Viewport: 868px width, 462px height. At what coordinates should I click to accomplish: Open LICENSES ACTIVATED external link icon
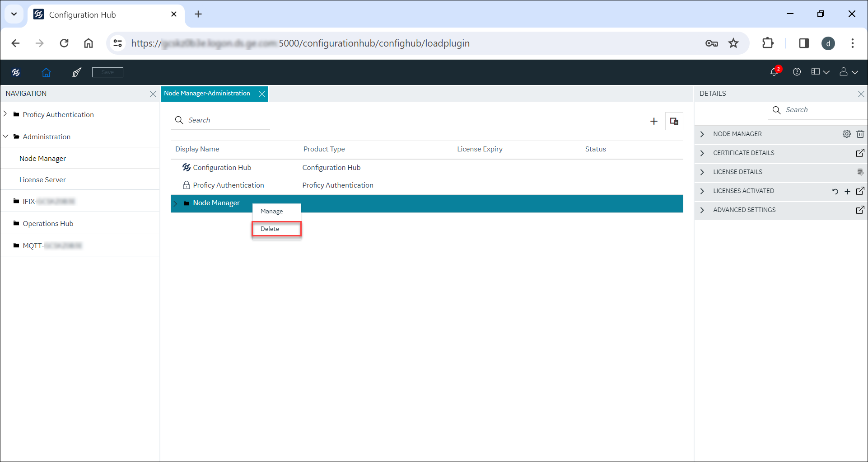tap(860, 191)
